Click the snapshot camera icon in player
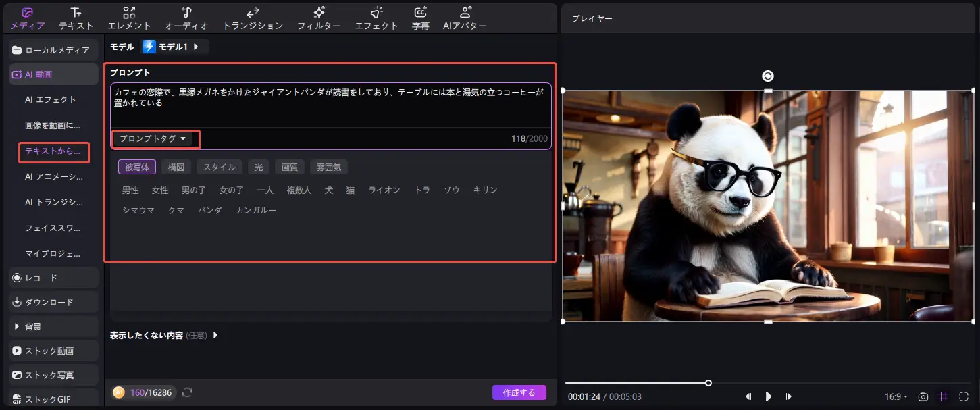Viewport: 980px width, 410px height. click(924, 397)
